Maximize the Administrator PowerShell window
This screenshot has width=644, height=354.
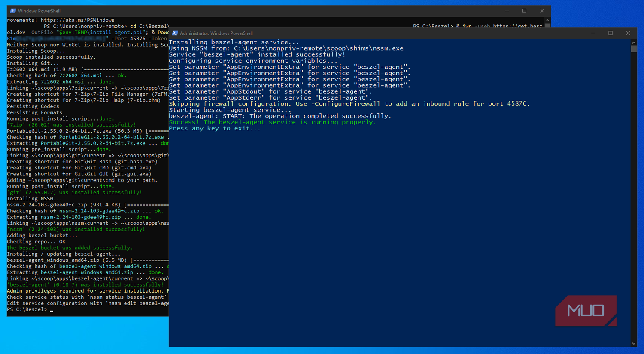tap(611, 33)
